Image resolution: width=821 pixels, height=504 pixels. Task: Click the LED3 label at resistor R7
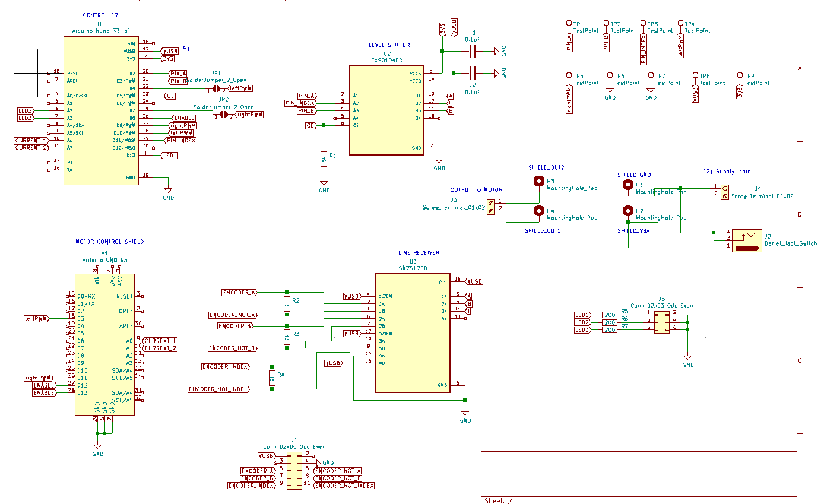pyautogui.click(x=583, y=329)
